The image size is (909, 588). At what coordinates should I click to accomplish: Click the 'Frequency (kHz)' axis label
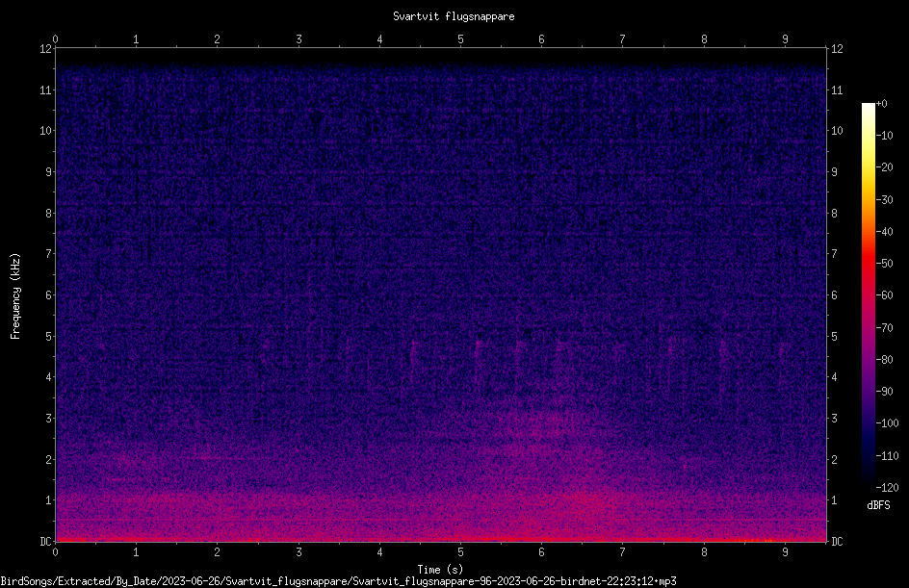[x=15, y=296]
